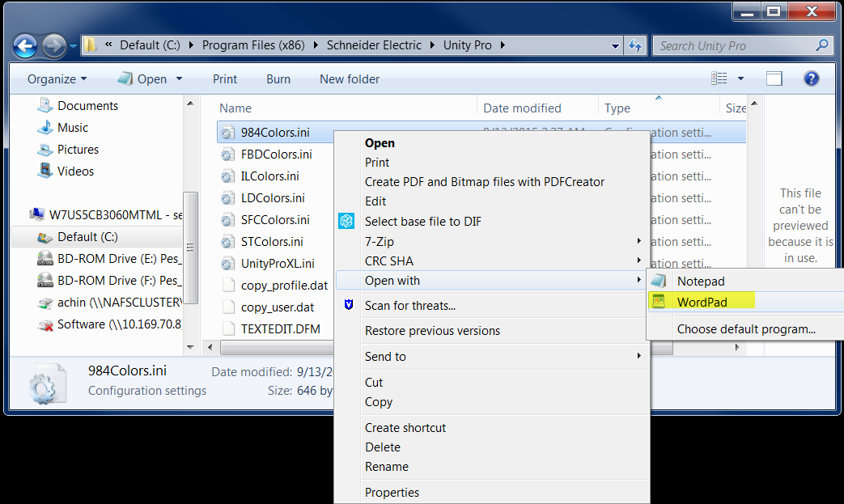
Task: Click the BD-ROM Drive (E:) icon
Action: click(x=45, y=259)
